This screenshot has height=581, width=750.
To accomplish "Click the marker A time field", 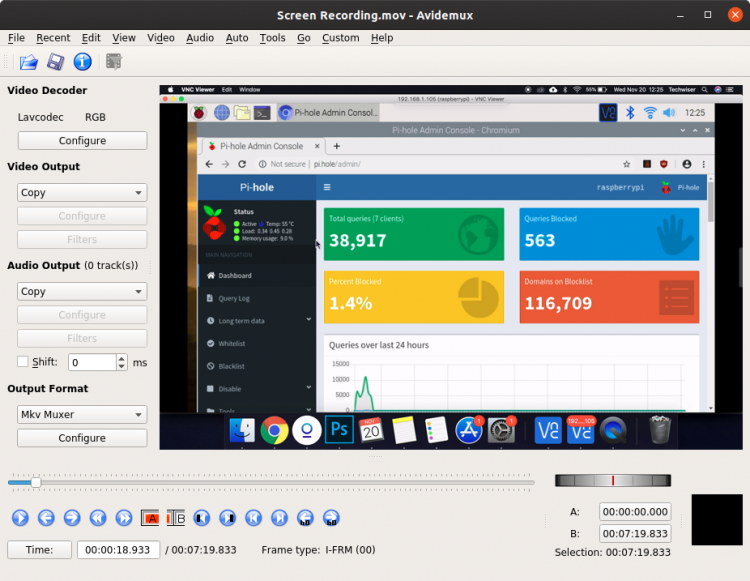I will coord(635,512).
